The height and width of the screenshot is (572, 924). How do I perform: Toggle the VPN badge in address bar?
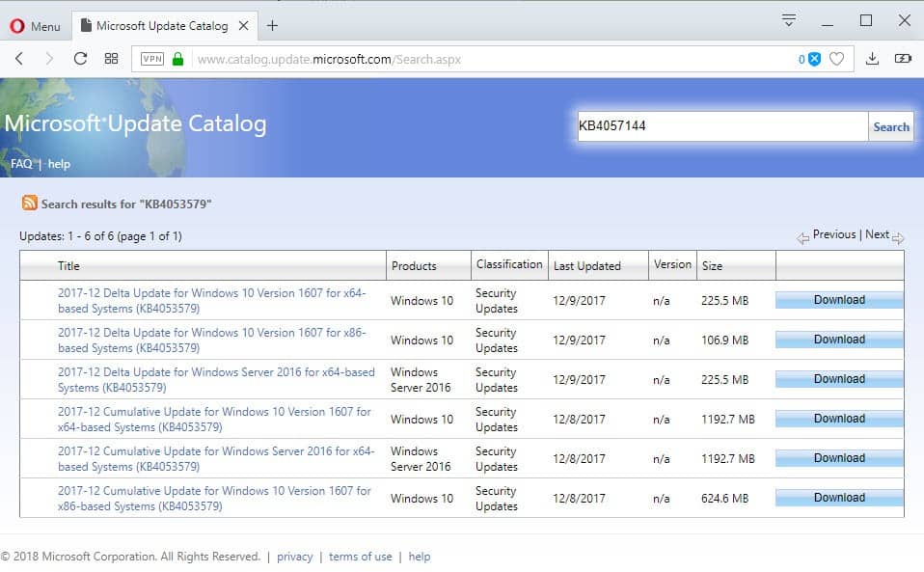(152, 59)
